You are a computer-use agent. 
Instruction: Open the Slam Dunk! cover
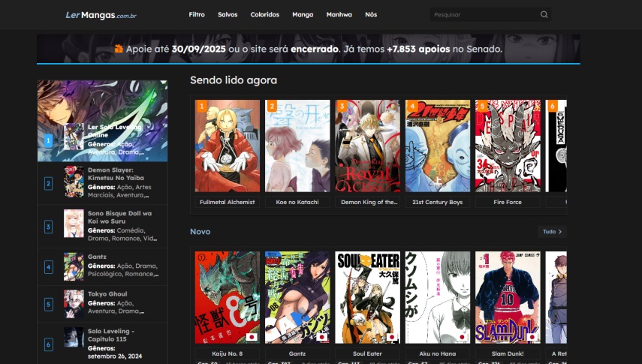click(x=508, y=297)
